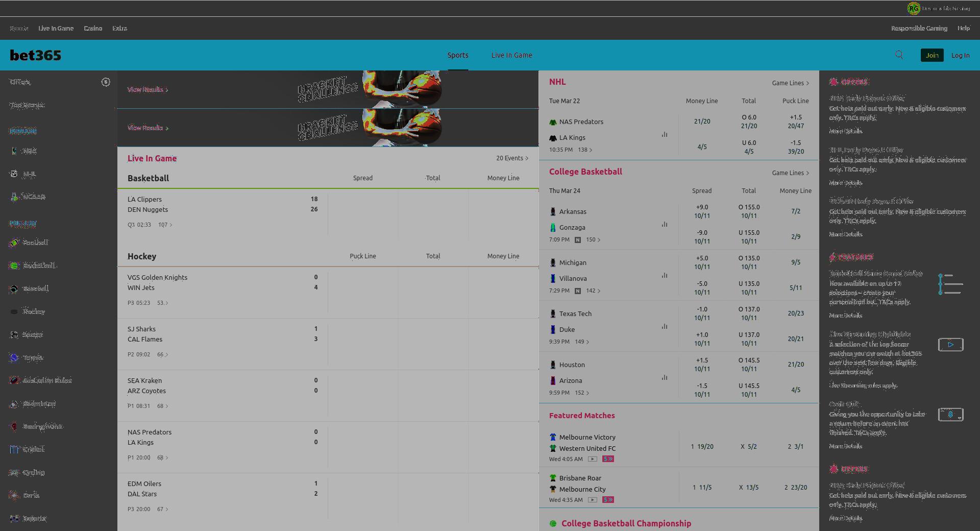The width and height of the screenshot is (980, 531).
Task: Expand 67 markets for Oilers vs Stars
Action: coord(162,509)
